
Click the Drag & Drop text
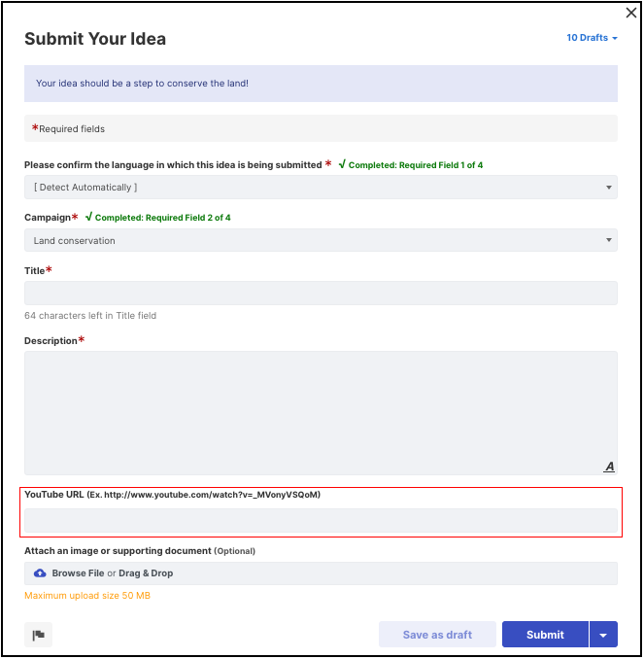tap(146, 573)
